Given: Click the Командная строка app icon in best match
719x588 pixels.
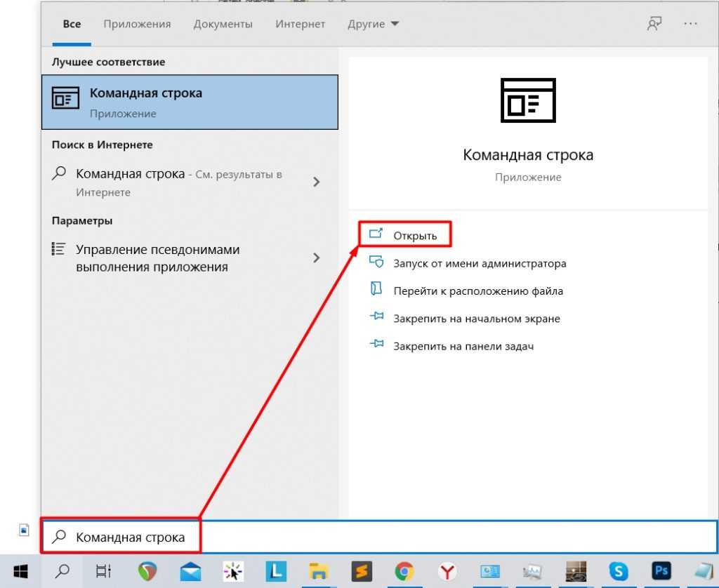Looking at the screenshot, I should tap(65, 98).
